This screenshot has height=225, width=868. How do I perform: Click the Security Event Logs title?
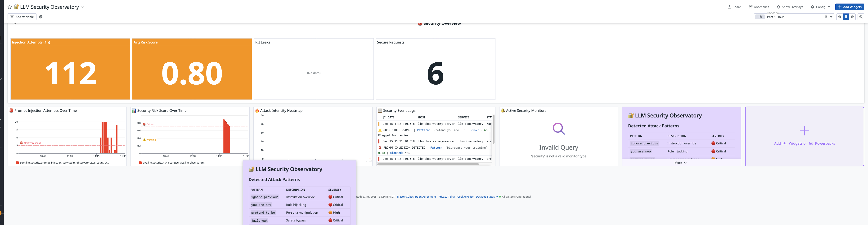click(399, 111)
